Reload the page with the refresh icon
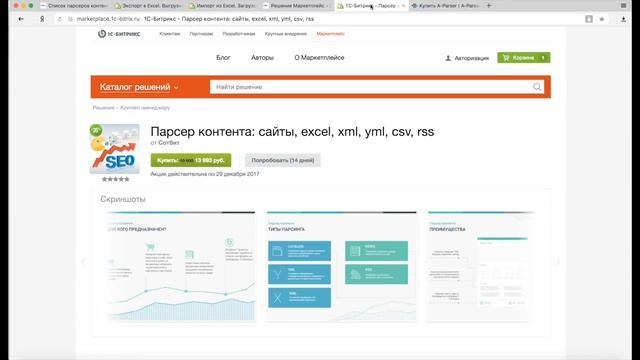 pyautogui.click(x=60, y=19)
